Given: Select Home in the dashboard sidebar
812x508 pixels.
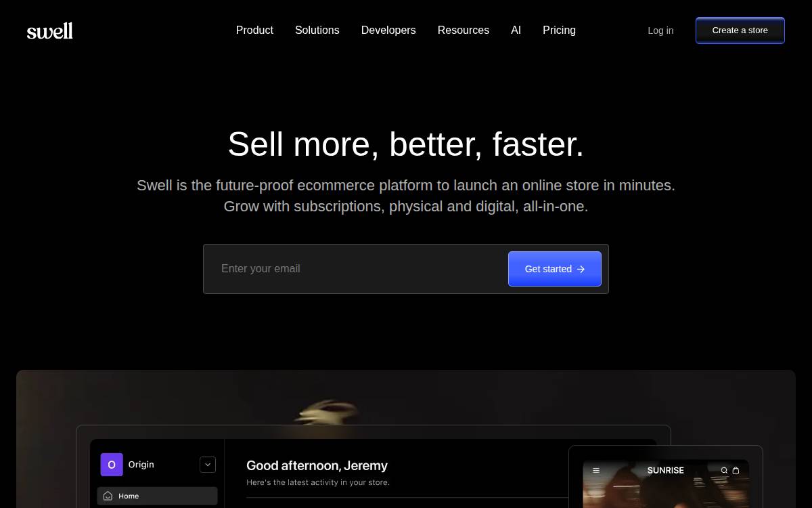Looking at the screenshot, I should (157, 496).
